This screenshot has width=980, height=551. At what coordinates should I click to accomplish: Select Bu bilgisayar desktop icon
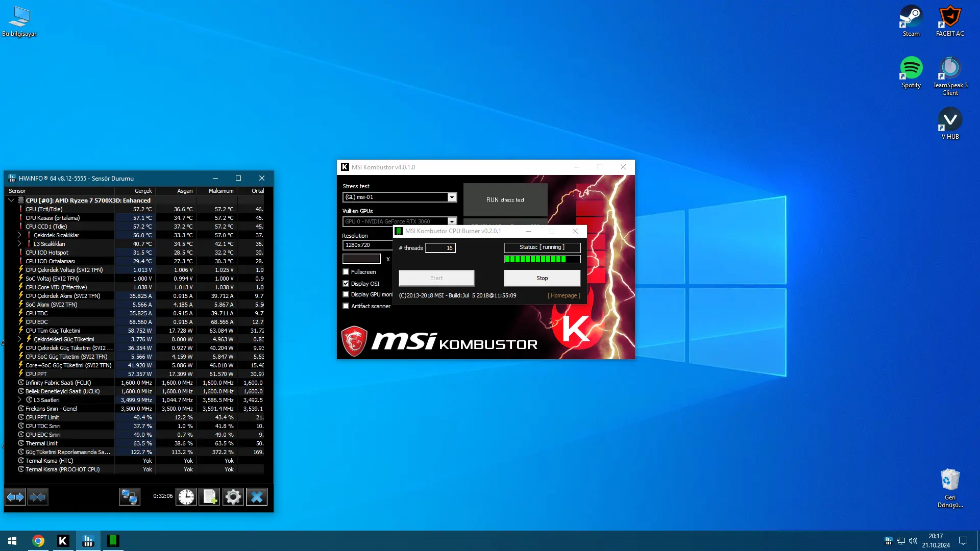19,21
